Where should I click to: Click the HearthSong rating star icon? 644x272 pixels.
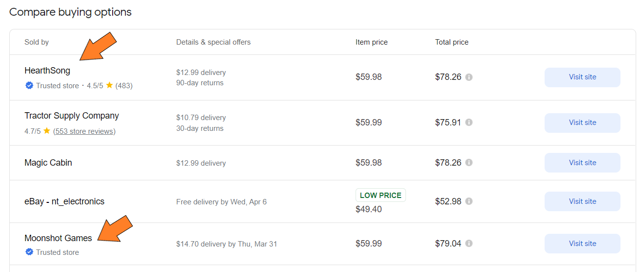point(109,86)
